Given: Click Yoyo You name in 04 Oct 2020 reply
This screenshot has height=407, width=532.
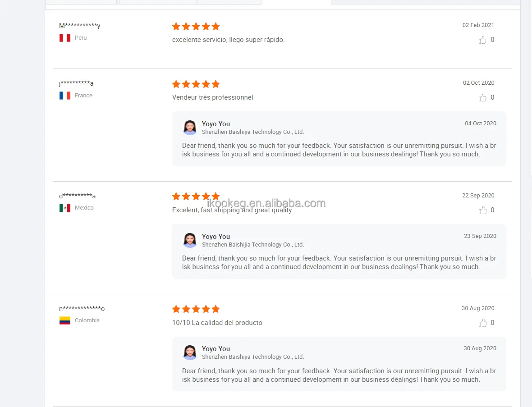Looking at the screenshot, I should pos(216,124).
